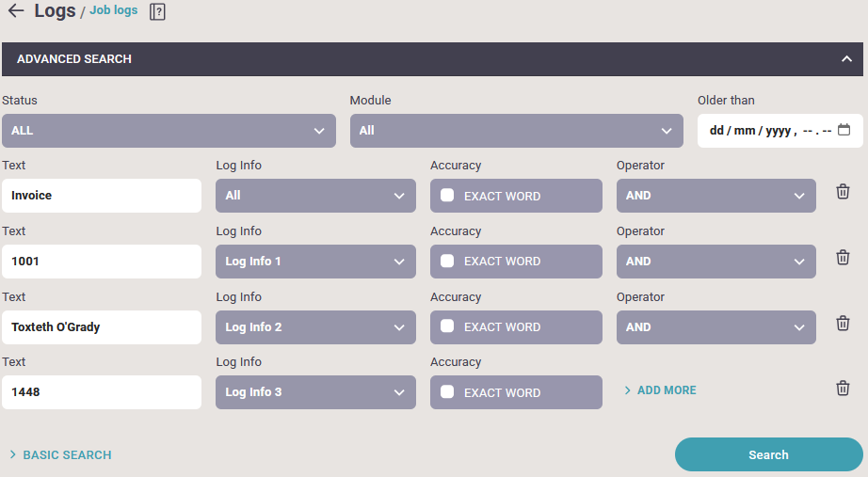Delete the 1001 search row with trash icon
This screenshot has height=477, width=868.
(843, 257)
